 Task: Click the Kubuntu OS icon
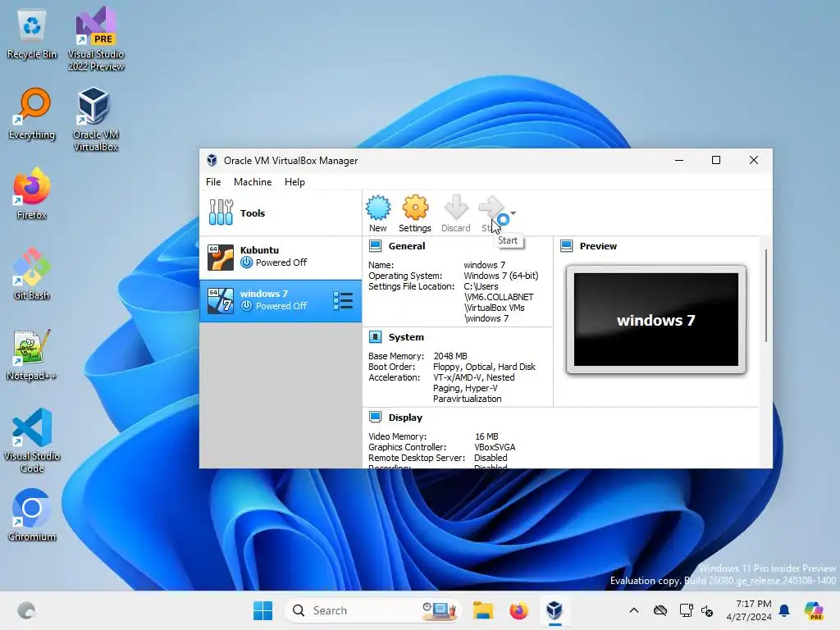point(221,257)
